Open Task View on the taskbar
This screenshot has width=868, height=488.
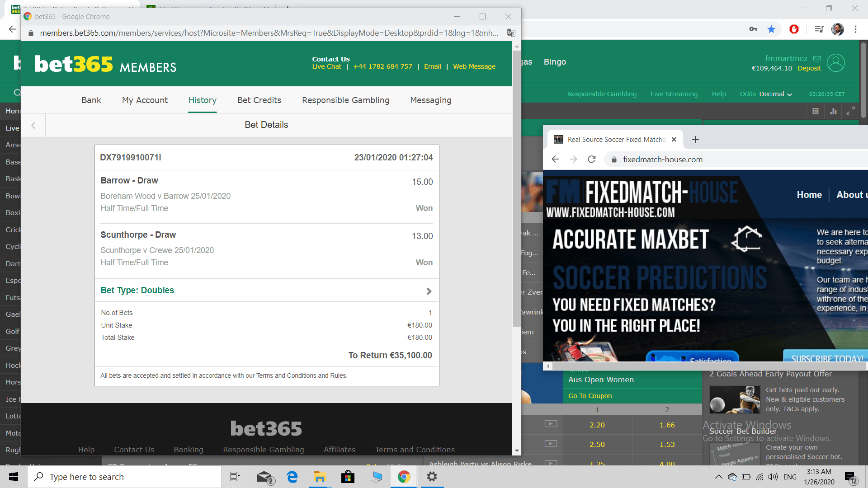[x=235, y=477]
